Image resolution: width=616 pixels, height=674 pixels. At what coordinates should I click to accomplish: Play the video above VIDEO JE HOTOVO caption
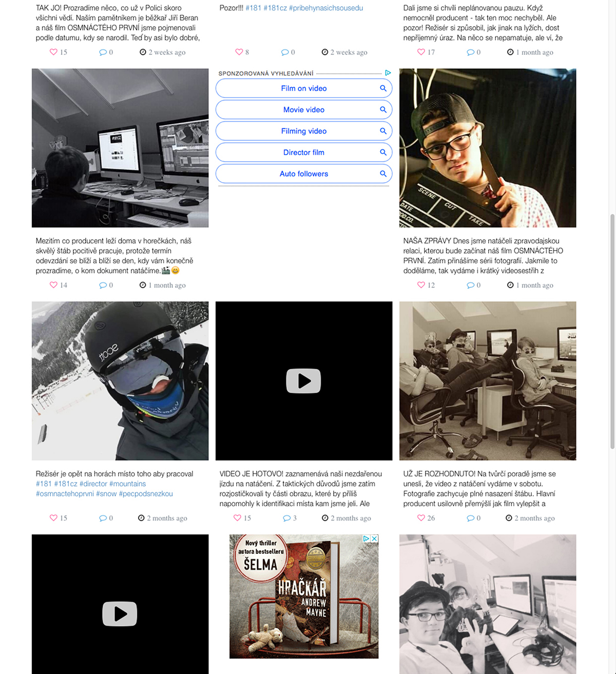[x=303, y=381]
